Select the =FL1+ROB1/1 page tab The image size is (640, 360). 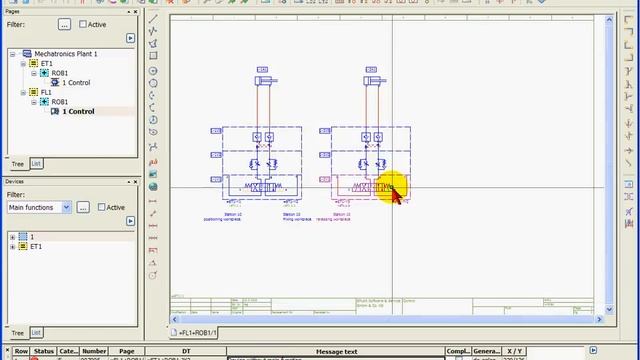(194, 333)
